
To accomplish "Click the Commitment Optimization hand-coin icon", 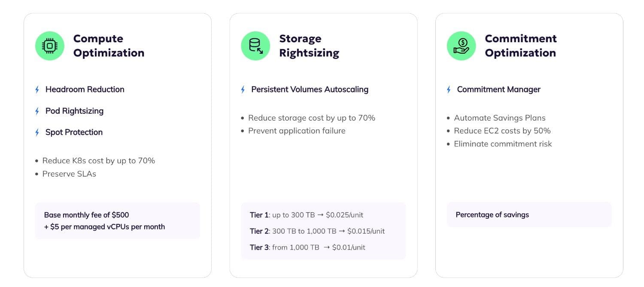I will click(462, 46).
